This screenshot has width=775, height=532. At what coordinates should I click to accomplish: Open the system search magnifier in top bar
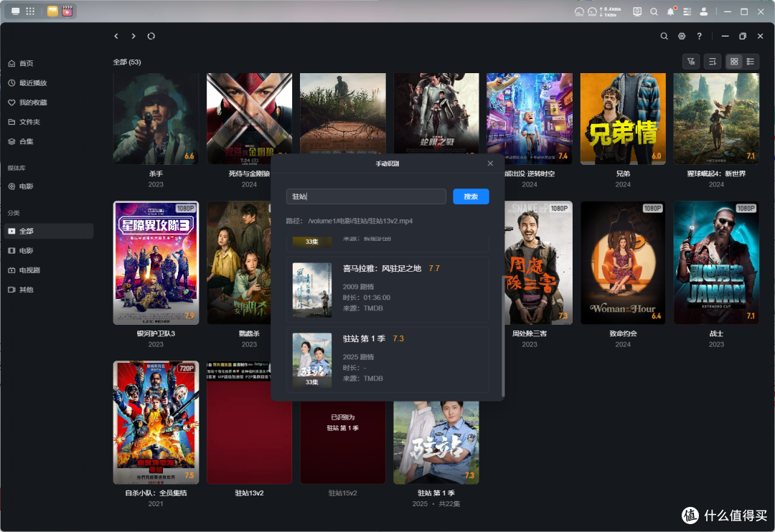coord(654,11)
